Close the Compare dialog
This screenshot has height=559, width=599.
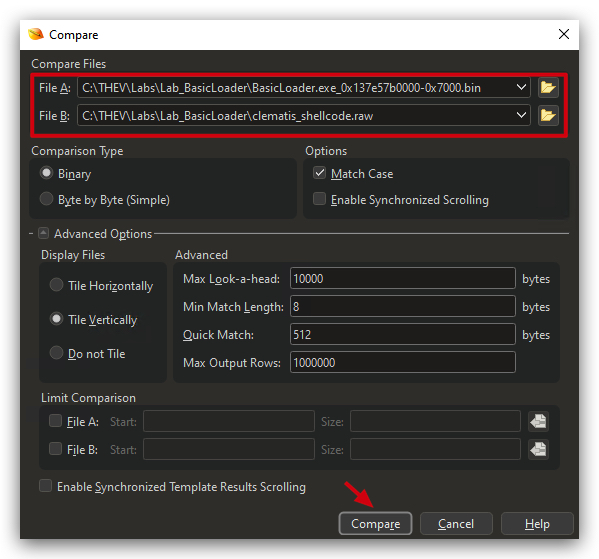[563, 34]
